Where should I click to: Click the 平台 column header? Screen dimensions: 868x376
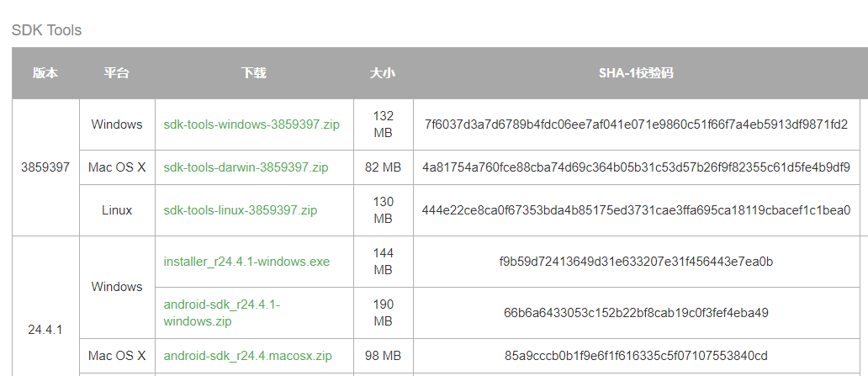117,73
